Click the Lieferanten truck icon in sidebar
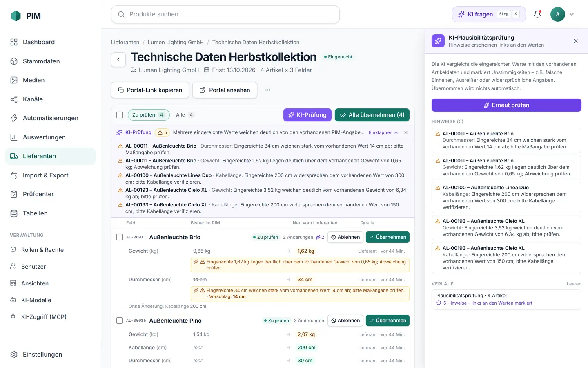The image size is (588, 368). (x=14, y=156)
